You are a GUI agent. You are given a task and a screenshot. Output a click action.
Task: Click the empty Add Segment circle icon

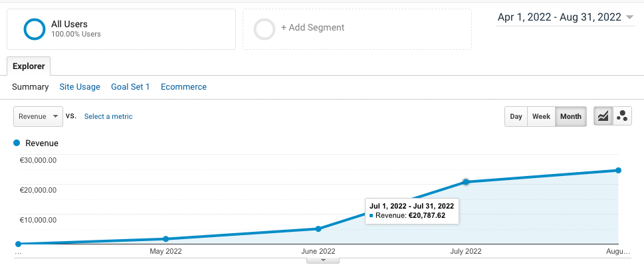pos(265,29)
